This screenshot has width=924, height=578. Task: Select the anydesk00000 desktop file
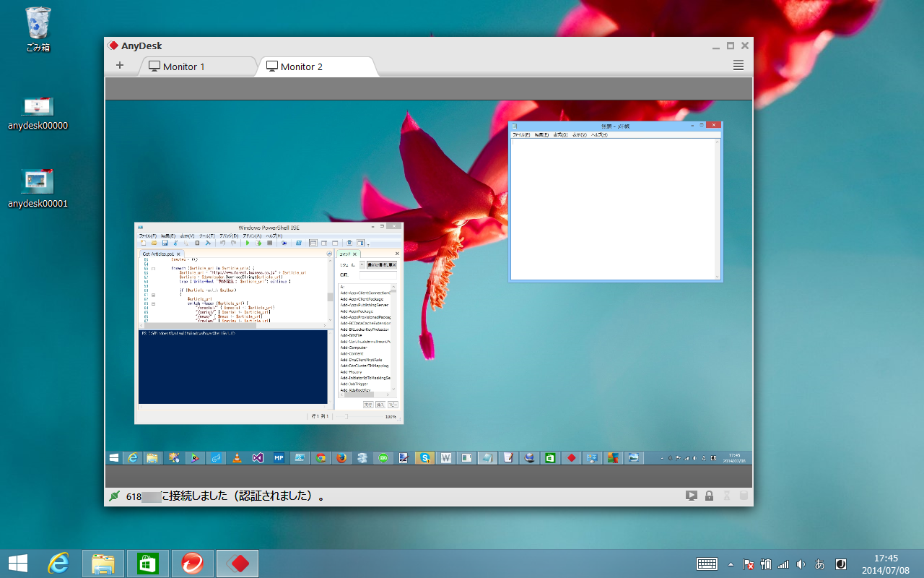38,113
